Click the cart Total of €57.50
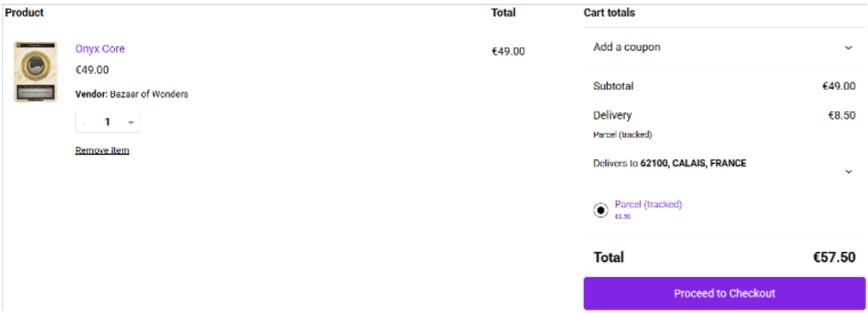The image size is (868, 313). (x=834, y=257)
